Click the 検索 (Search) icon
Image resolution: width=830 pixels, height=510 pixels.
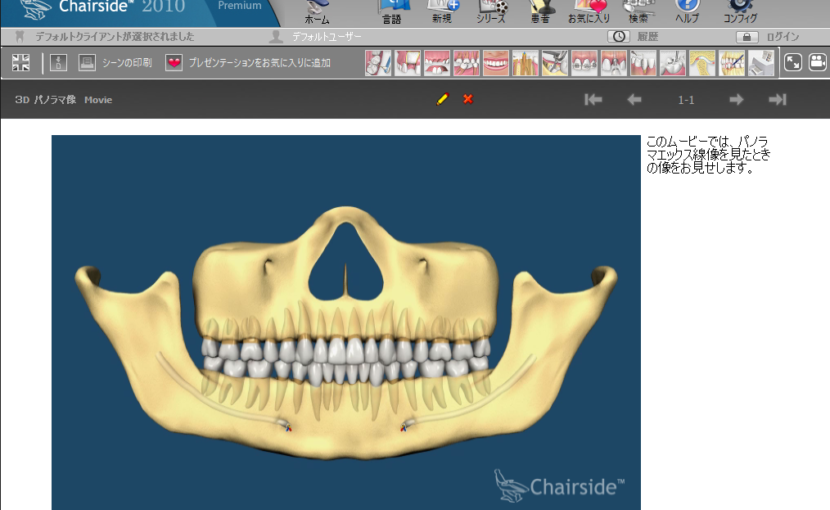[638, 12]
